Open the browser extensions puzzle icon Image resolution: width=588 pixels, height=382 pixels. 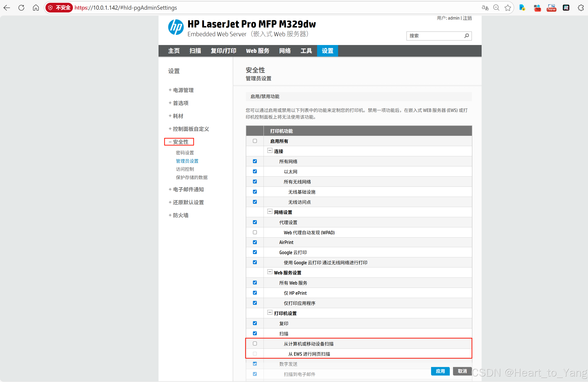pos(581,8)
